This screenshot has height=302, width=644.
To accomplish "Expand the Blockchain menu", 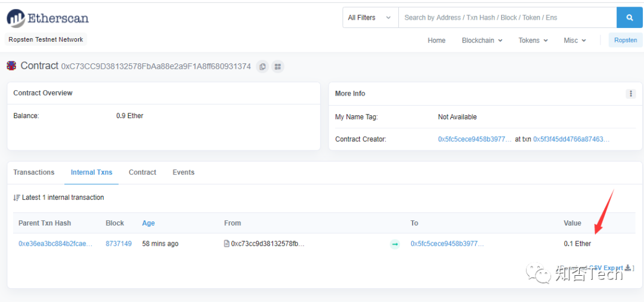I will (x=482, y=40).
